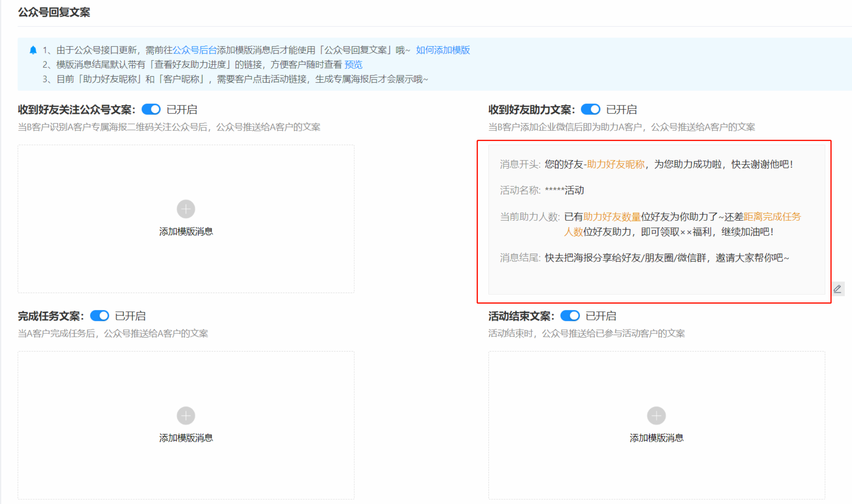Click the 活动名称 value *****活动
The width and height of the screenshot is (852, 504).
click(x=564, y=190)
